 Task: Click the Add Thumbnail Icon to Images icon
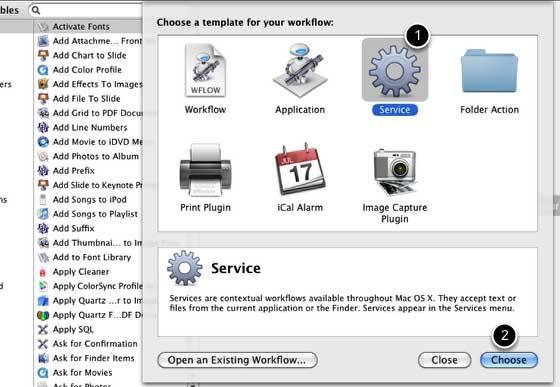[43, 243]
